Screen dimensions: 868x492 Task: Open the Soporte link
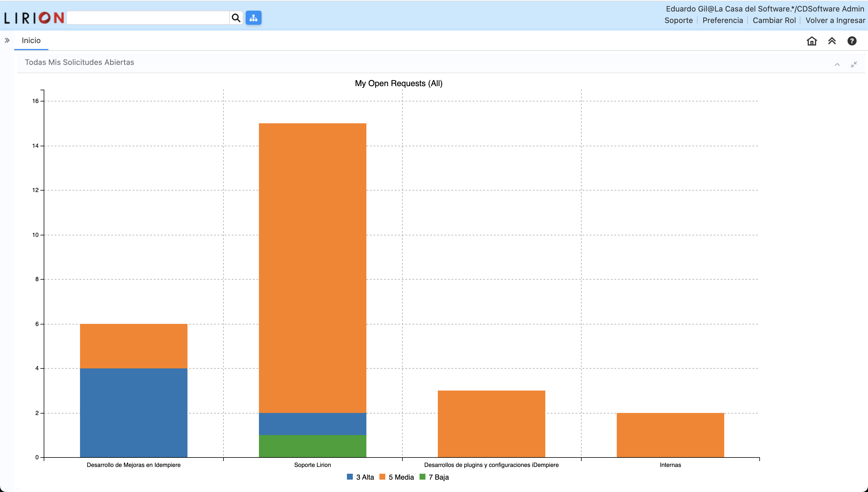coord(678,20)
